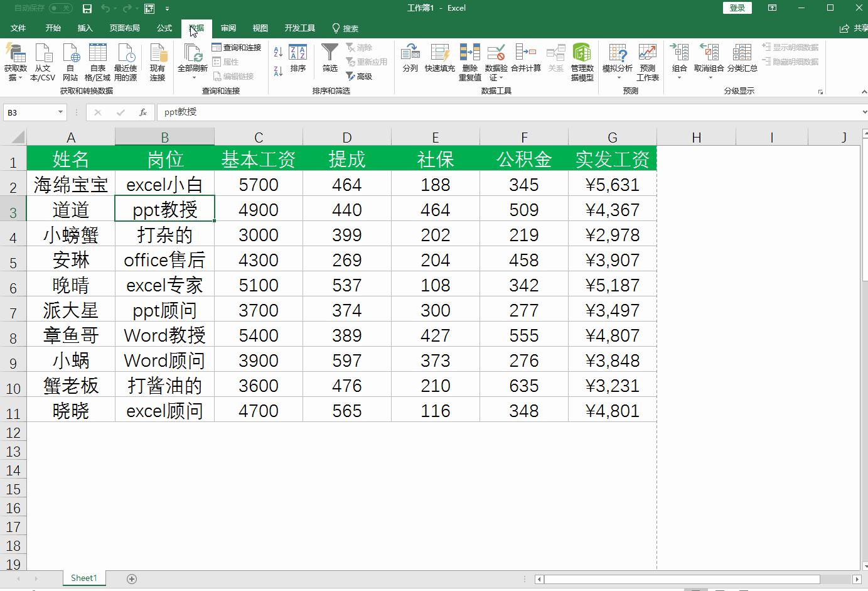Viewport: 868px width, 591px height.
Task: Open 预测工作表
Action: tap(648, 60)
